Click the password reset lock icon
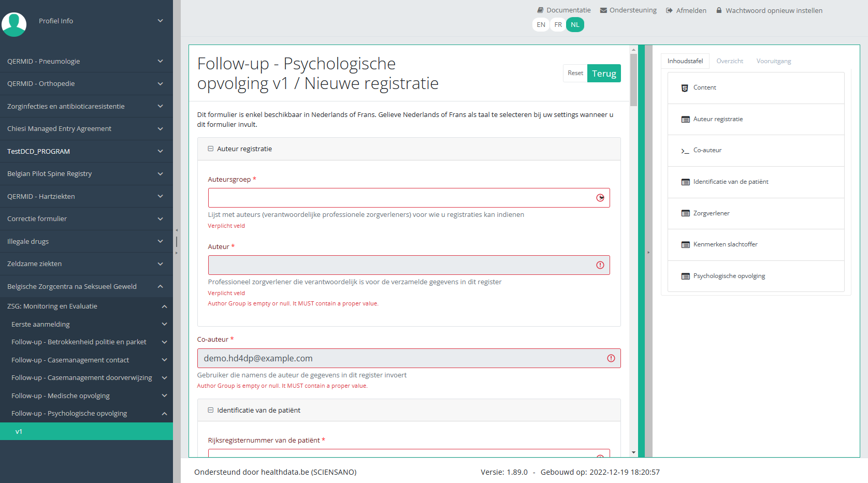 (x=719, y=10)
